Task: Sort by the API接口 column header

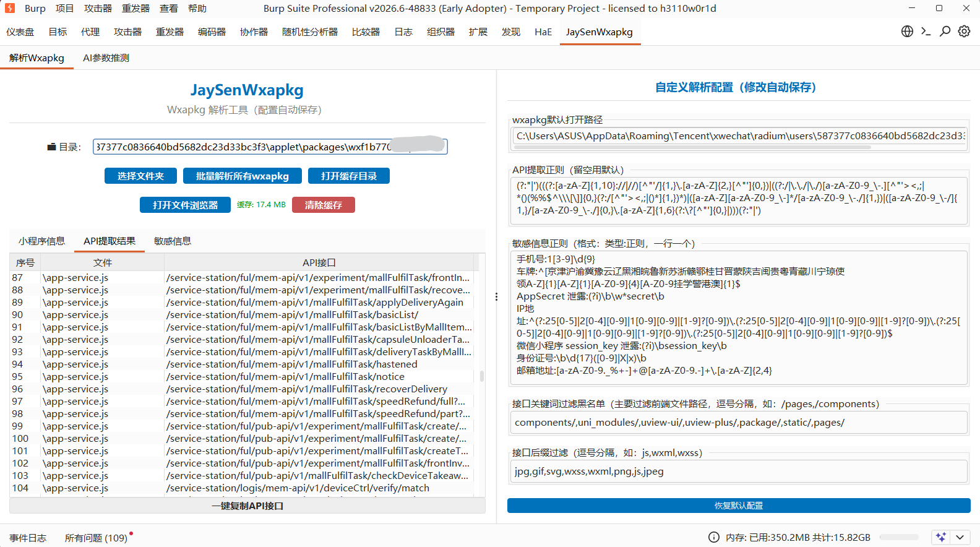Action: pyautogui.click(x=319, y=262)
